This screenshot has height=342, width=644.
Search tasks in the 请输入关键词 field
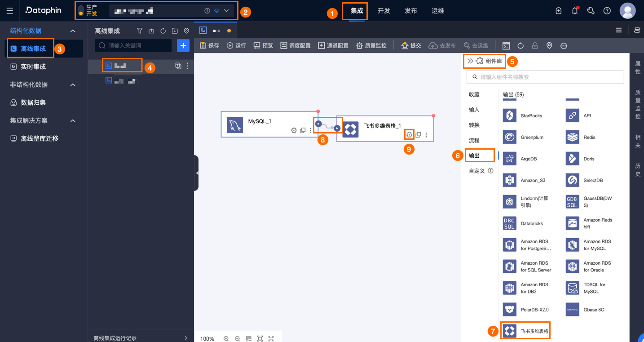pyautogui.click(x=133, y=45)
